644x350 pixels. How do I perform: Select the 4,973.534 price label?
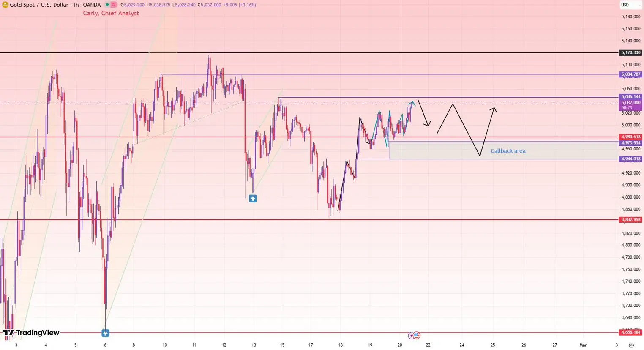point(630,143)
